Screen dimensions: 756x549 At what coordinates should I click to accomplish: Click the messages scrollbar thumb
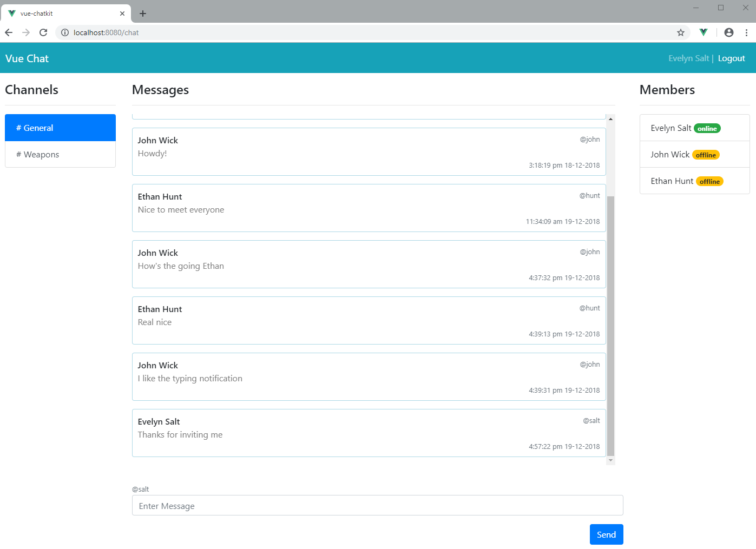tap(610, 326)
